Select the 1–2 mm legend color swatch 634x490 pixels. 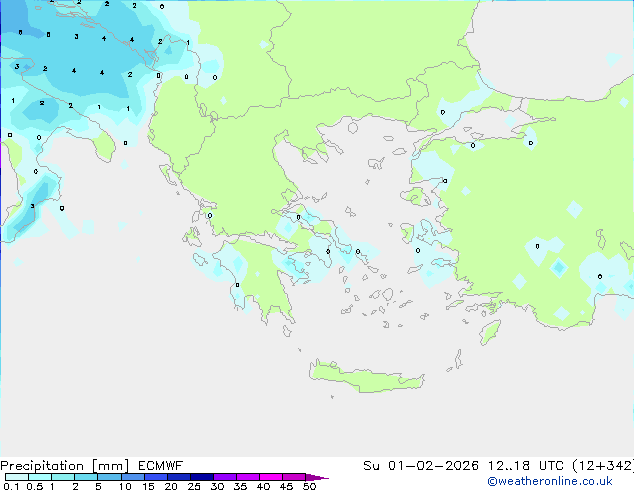[63, 477]
